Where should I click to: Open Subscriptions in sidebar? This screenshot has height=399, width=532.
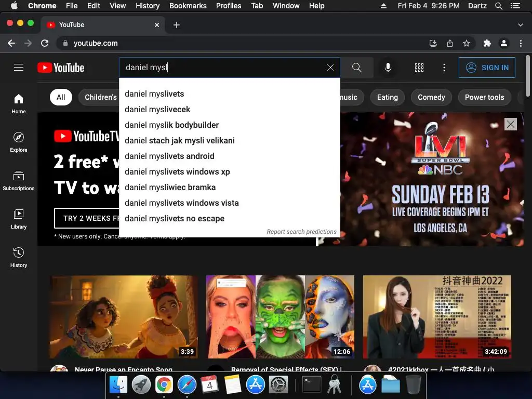[19, 180]
